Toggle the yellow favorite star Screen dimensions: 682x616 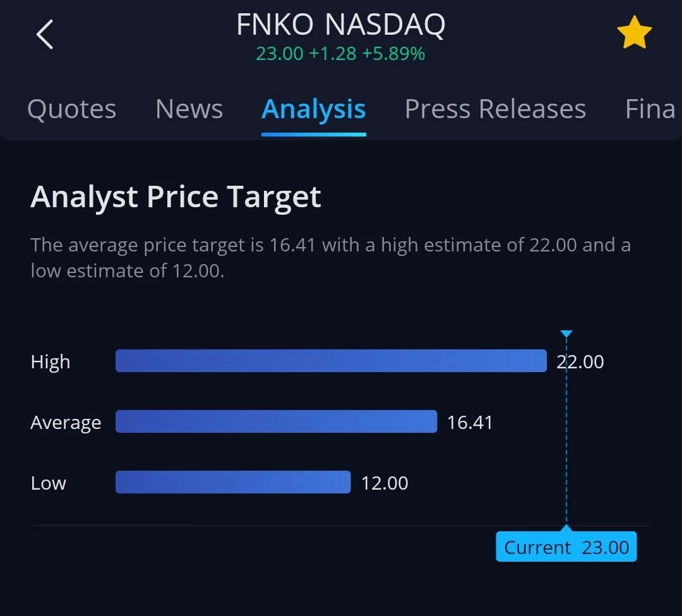point(634,32)
